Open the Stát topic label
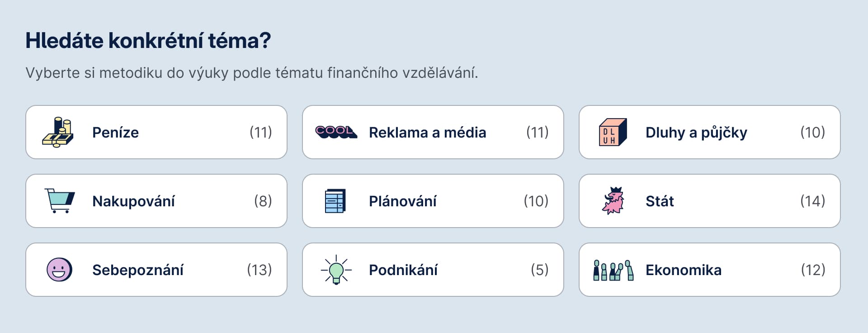Screen dimensions: 868x333 pos(660,201)
